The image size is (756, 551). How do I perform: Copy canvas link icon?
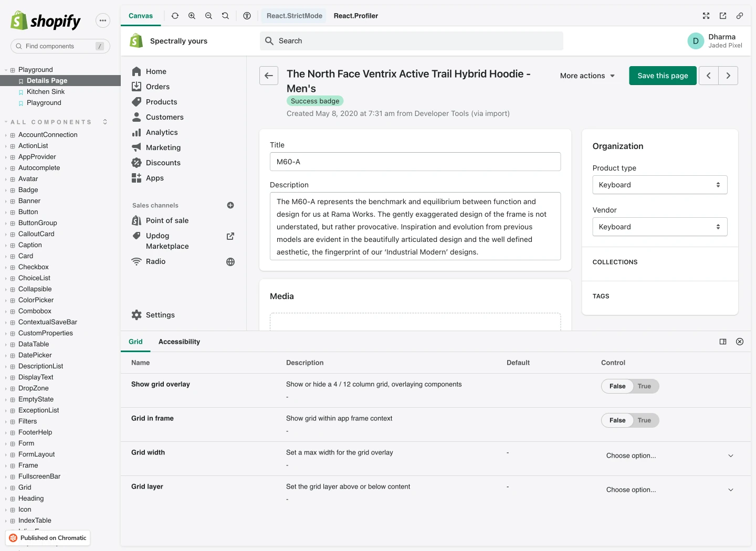pos(740,16)
